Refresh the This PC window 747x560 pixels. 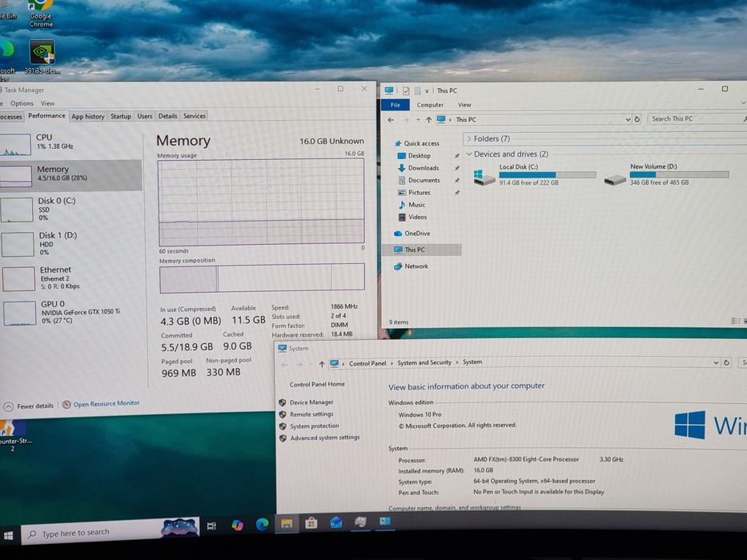(637, 119)
